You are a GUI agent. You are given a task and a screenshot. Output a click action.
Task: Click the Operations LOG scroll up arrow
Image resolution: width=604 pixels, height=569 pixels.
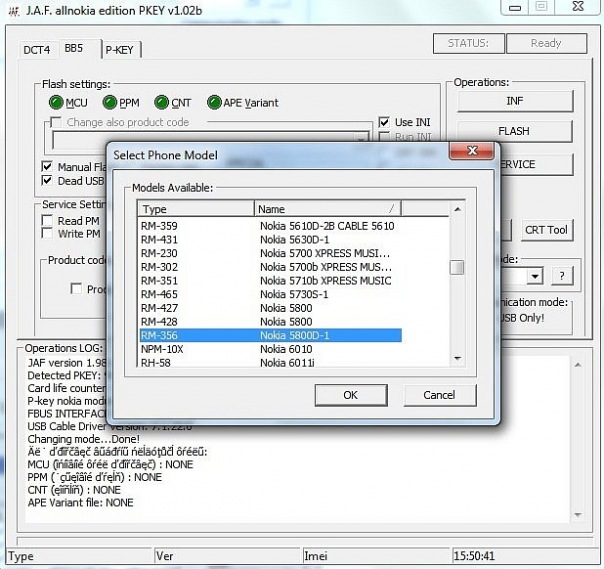(577, 365)
